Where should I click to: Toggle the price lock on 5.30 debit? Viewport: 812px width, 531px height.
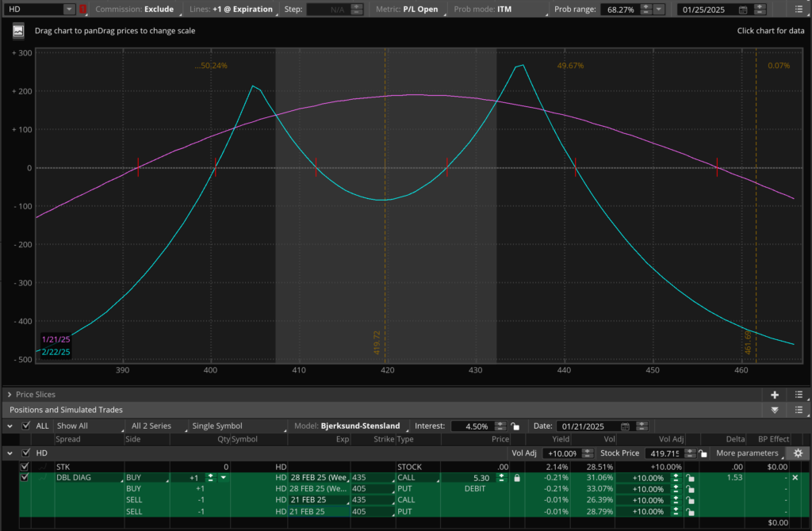click(516, 478)
